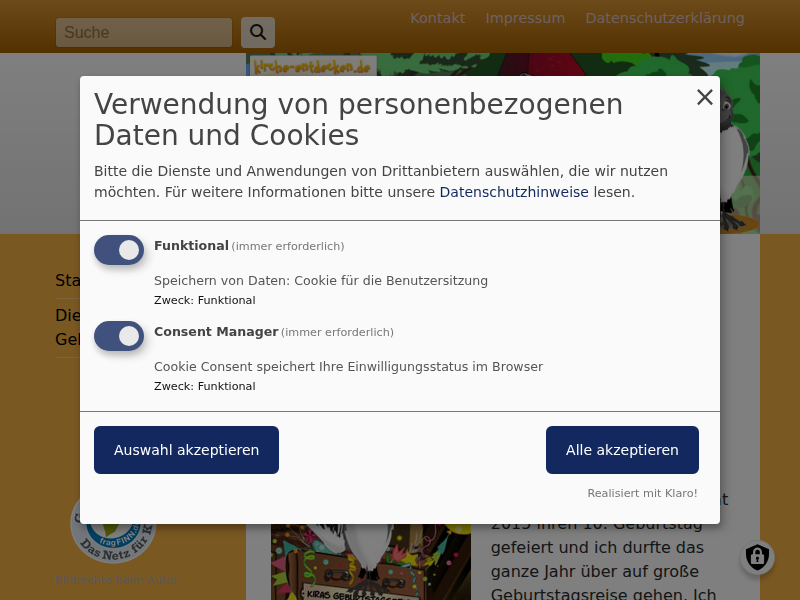
Task: Toggle the Funktional cookie switch
Action: point(119,250)
